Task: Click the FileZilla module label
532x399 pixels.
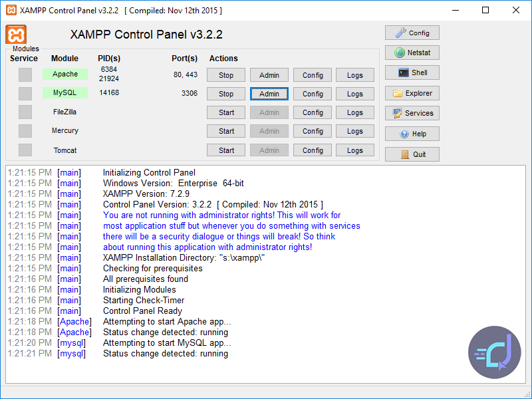Action: point(65,112)
